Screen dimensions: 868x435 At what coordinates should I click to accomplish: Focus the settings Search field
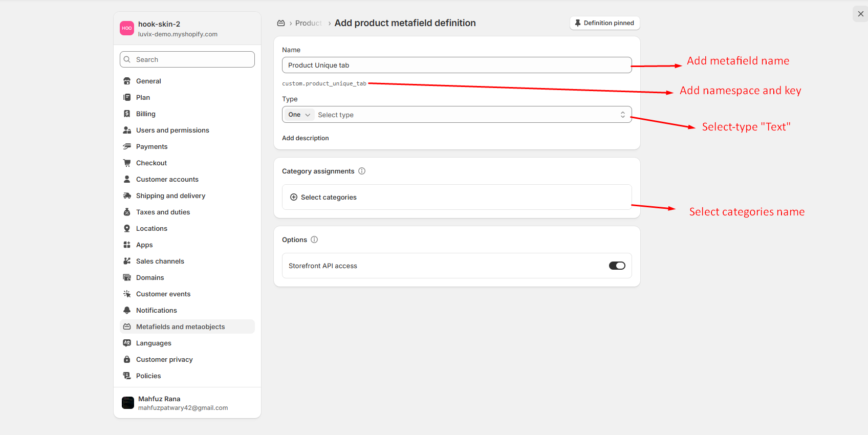click(192, 59)
